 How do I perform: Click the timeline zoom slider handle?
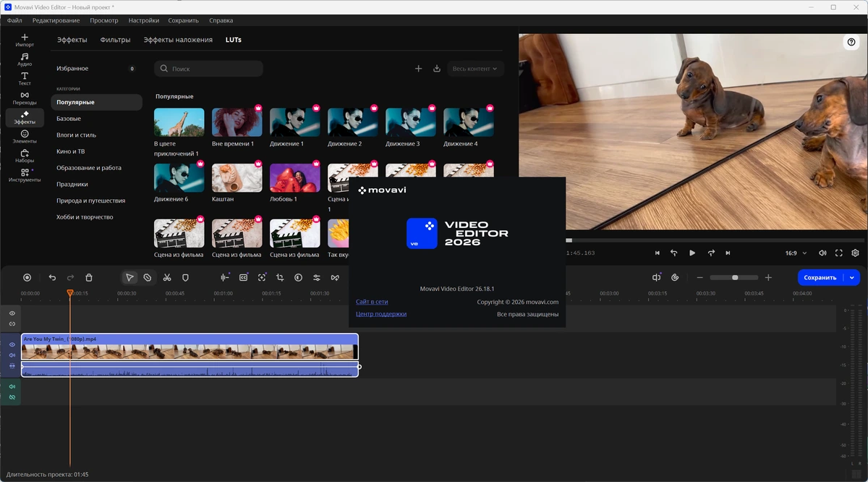(735, 277)
